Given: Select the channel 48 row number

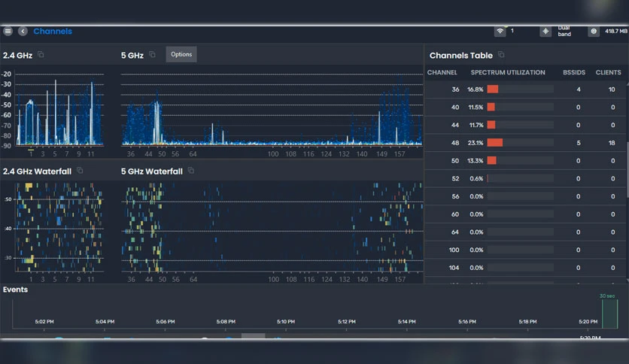Looking at the screenshot, I should coord(455,143).
